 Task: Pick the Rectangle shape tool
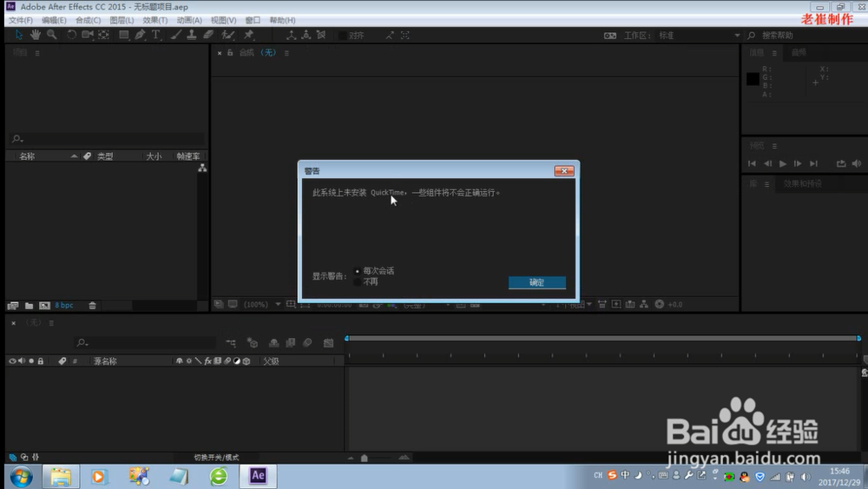click(124, 35)
